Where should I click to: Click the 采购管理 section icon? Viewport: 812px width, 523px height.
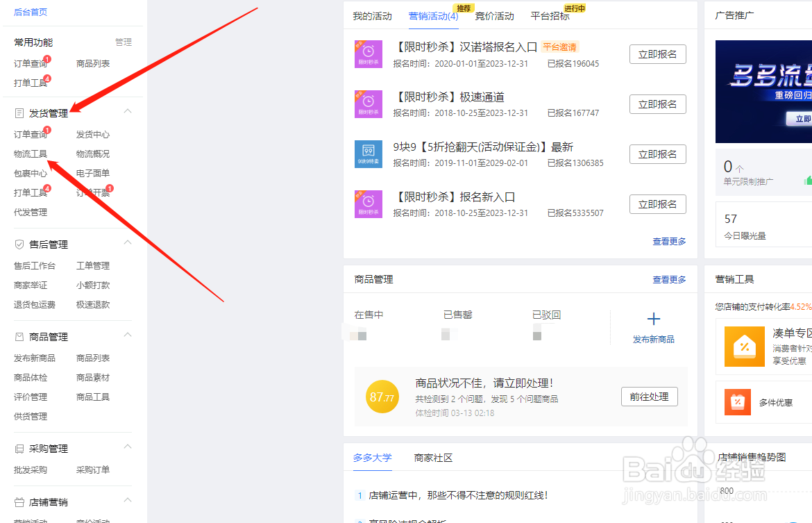[x=19, y=449]
